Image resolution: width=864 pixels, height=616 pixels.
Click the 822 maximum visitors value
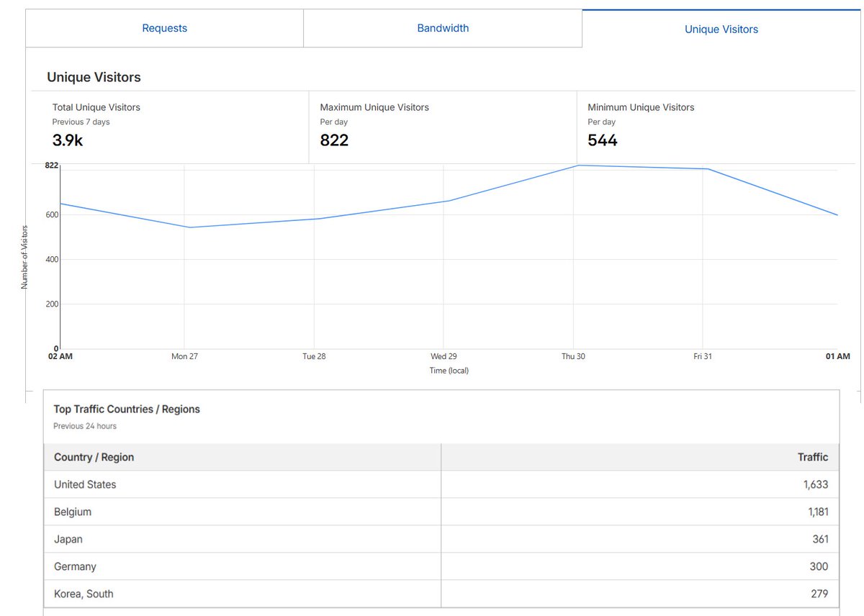(334, 140)
